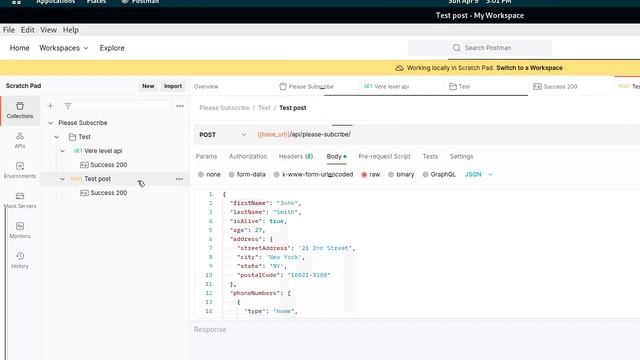Open the View menu
Viewport: 640px width, 360px height.
[x=49, y=30]
